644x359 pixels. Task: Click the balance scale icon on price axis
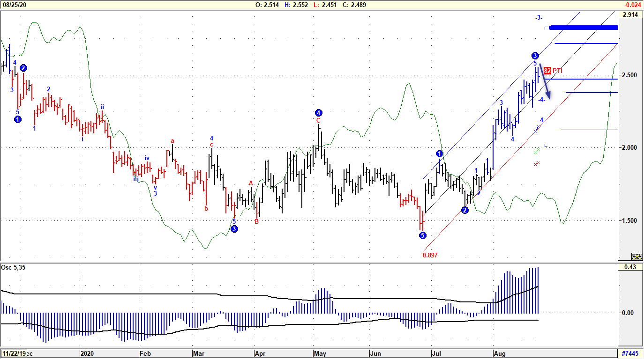coord(637,256)
